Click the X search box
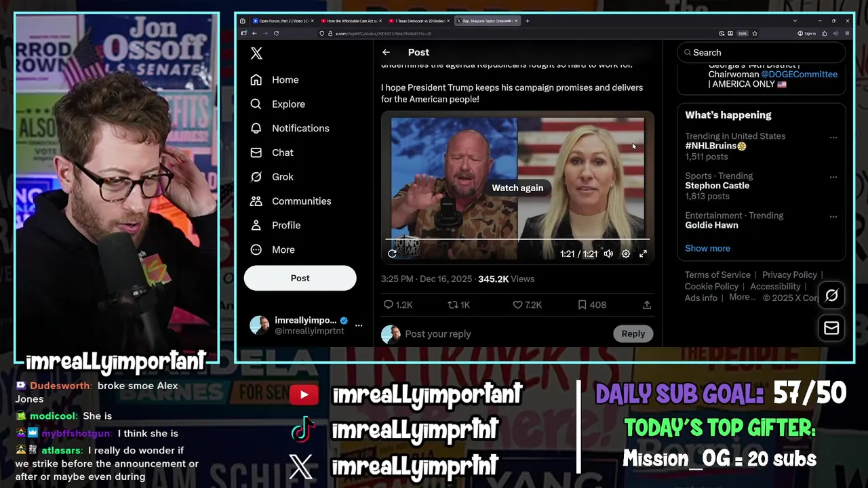Image resolution: width=868 pixels, height=488 pixels. pos(762,52)
